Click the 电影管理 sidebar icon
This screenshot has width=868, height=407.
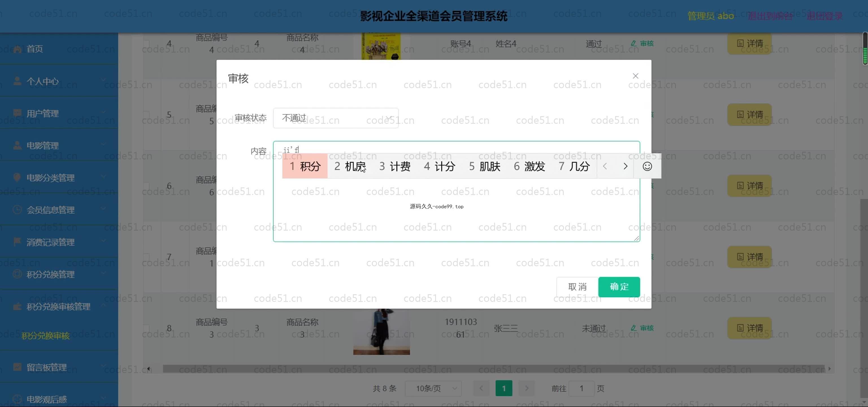pos(17,145)
